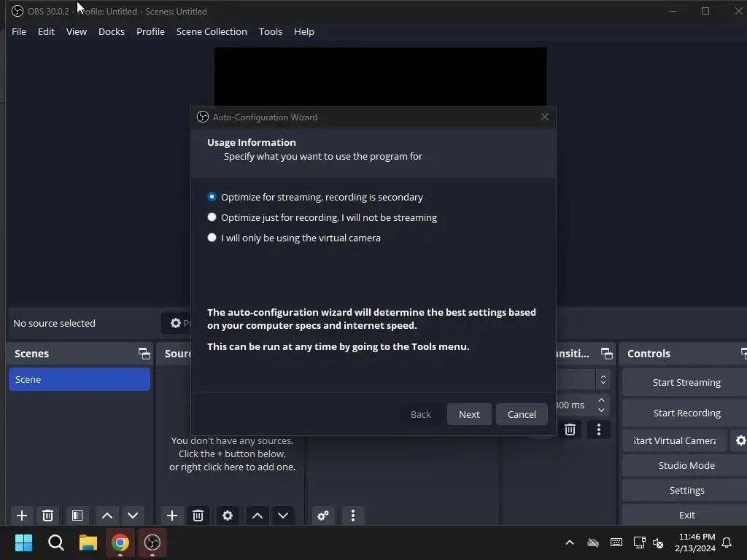Open the Scene Collection menu
747x560 pixels.
click(212, 31)
